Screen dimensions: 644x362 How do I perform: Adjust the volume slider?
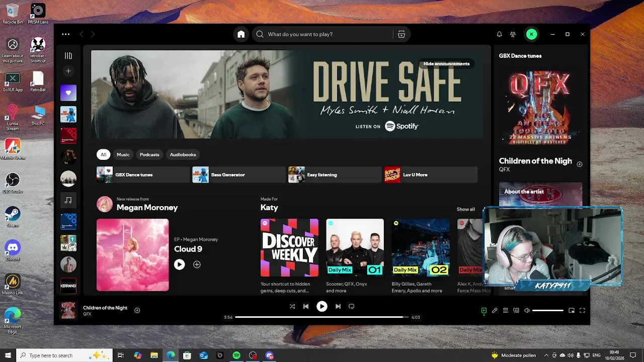548,311
